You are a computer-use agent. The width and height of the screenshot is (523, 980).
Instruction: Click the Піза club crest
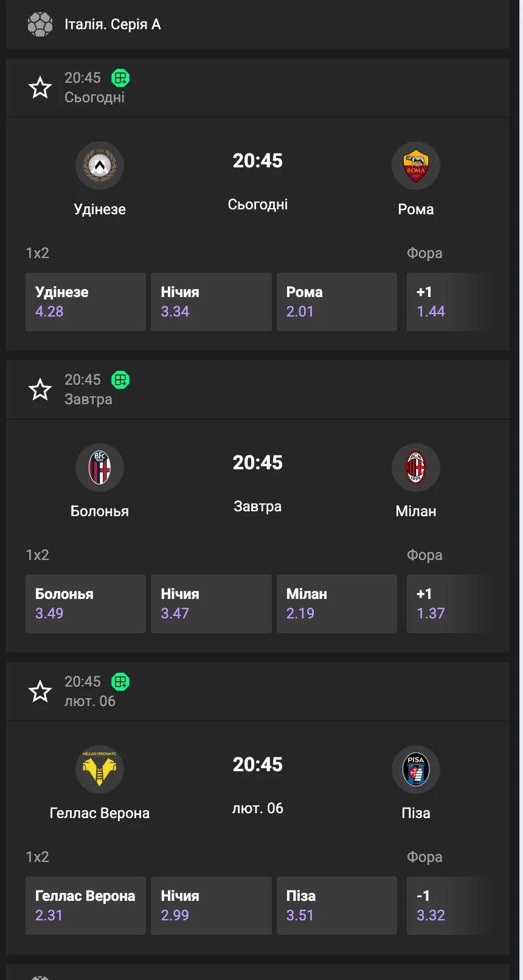(416, 769)
